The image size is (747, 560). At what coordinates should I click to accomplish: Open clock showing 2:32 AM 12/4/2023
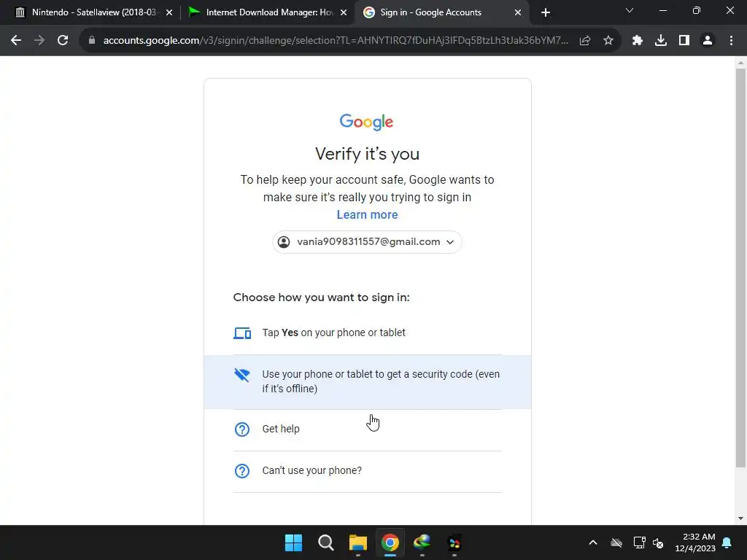click(x=695, y=542)
